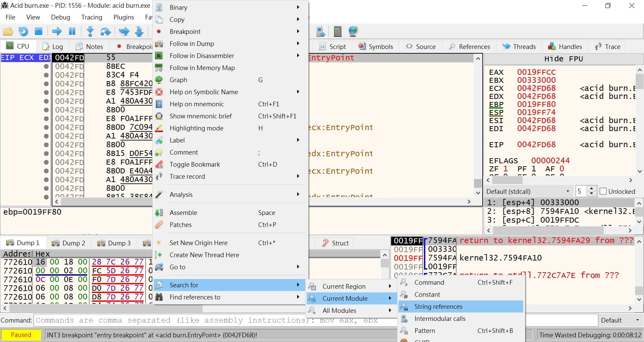Choose Intermodular calls menu entry
This screenshot has height=342, width=644.
tap(439, 319)
